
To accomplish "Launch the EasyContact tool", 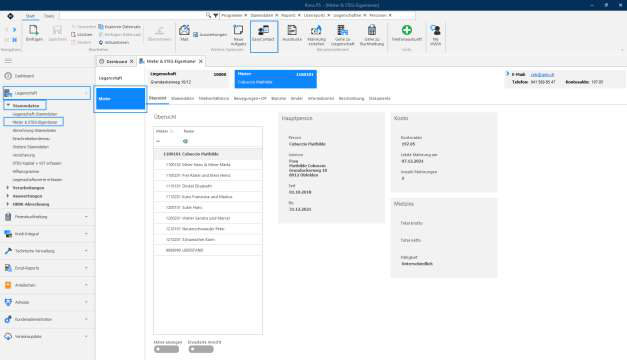I will click(x=264, y=36).
